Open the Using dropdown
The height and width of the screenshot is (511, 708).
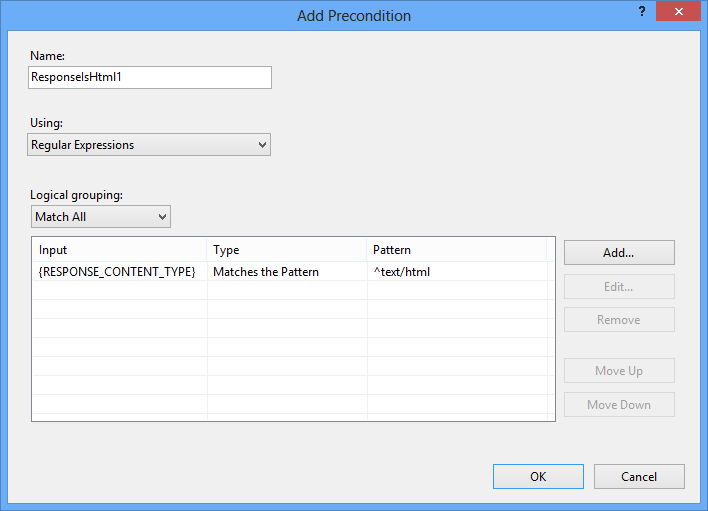pyautogui.click(x=149, y=144)
